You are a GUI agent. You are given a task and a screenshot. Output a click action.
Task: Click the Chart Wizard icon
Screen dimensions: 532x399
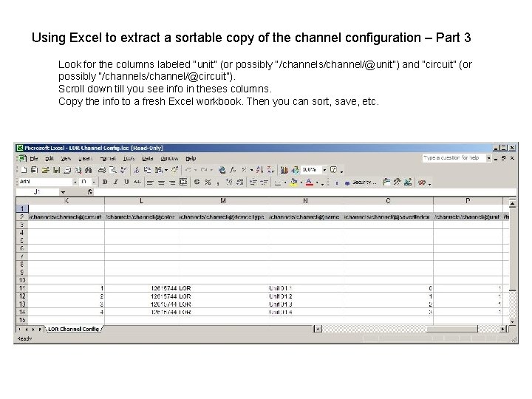point(284,170)
